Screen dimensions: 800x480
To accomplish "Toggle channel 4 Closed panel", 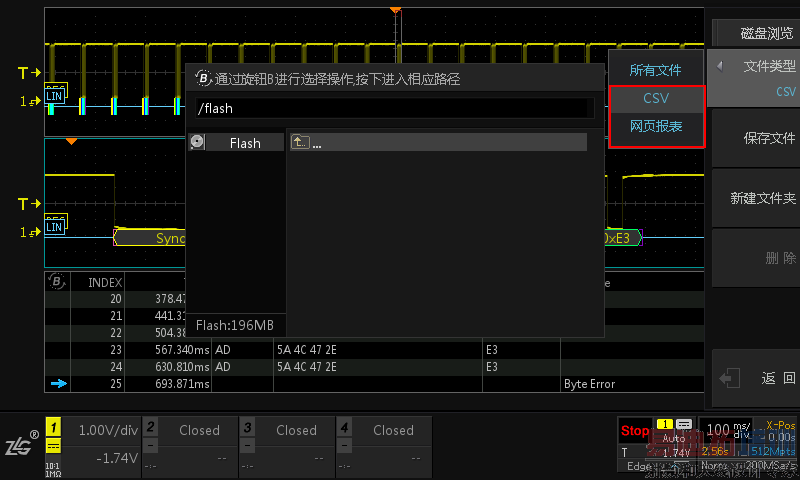I will click(x=383, y=446).
